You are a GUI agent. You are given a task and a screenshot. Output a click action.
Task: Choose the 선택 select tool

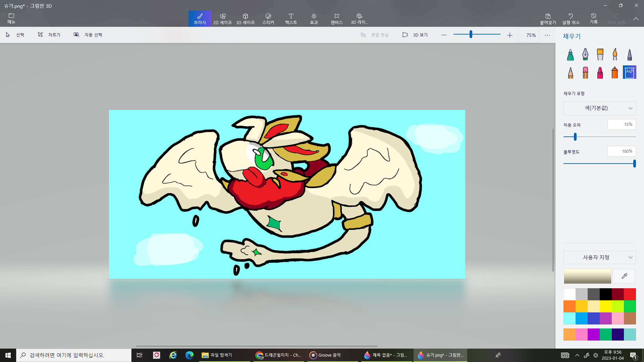[15, 35]
